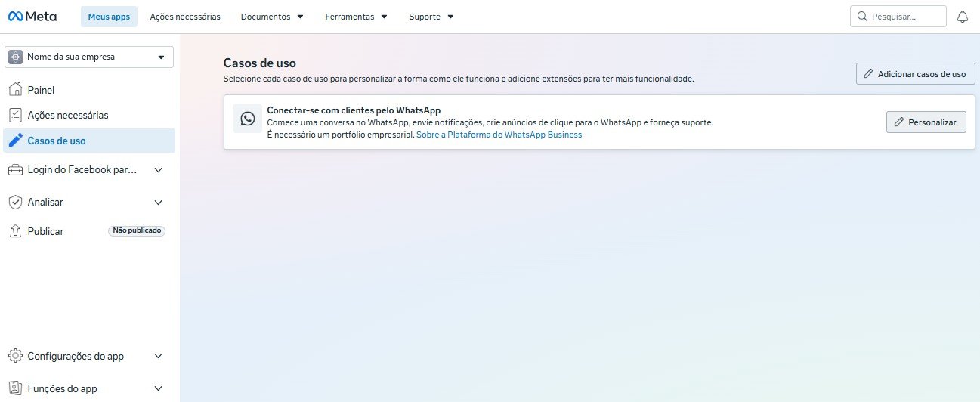Click the Meta logo
The width and height of the screenshot is (980, 402).
32,16
